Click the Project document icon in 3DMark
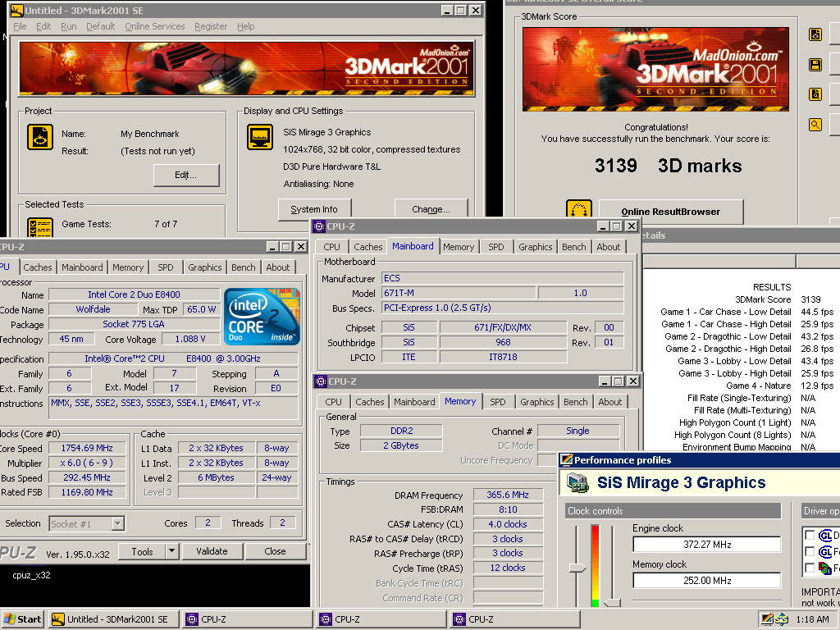The image size is (840, 630). [40, 137]
